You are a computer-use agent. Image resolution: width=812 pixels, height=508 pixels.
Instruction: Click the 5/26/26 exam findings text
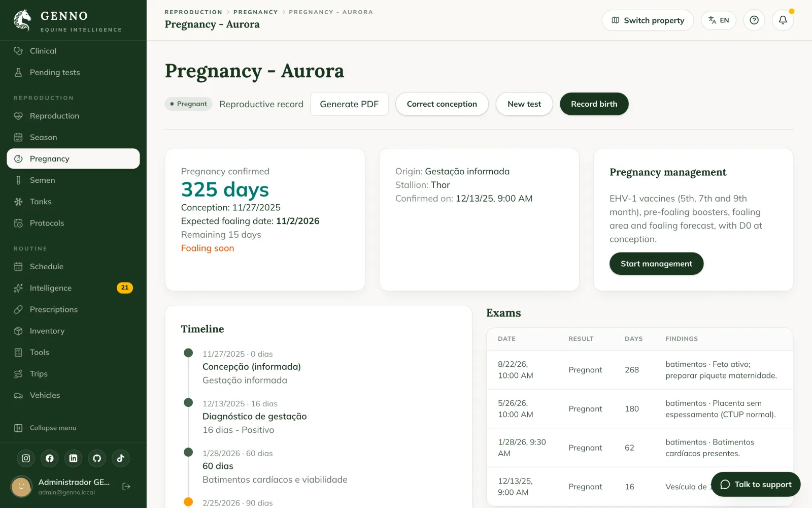(x=721, y=409)
